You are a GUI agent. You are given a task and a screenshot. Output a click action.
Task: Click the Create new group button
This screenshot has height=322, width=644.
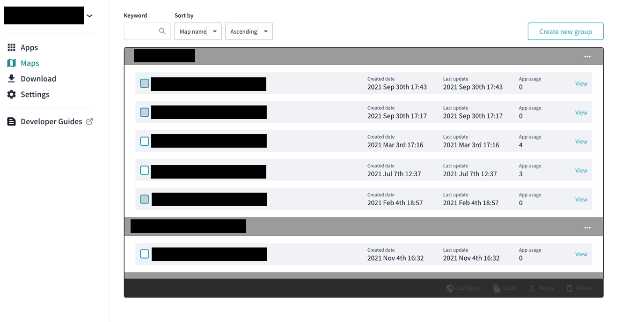565,31
